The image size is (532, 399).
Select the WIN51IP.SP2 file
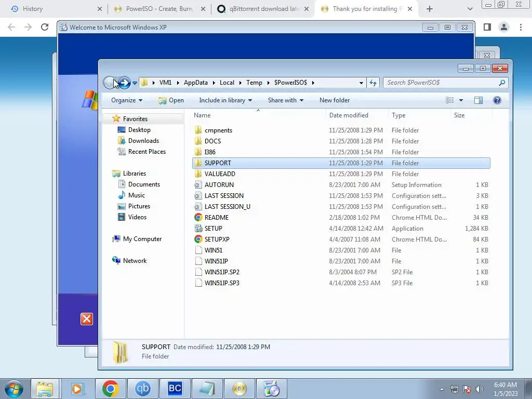point(341,272)
